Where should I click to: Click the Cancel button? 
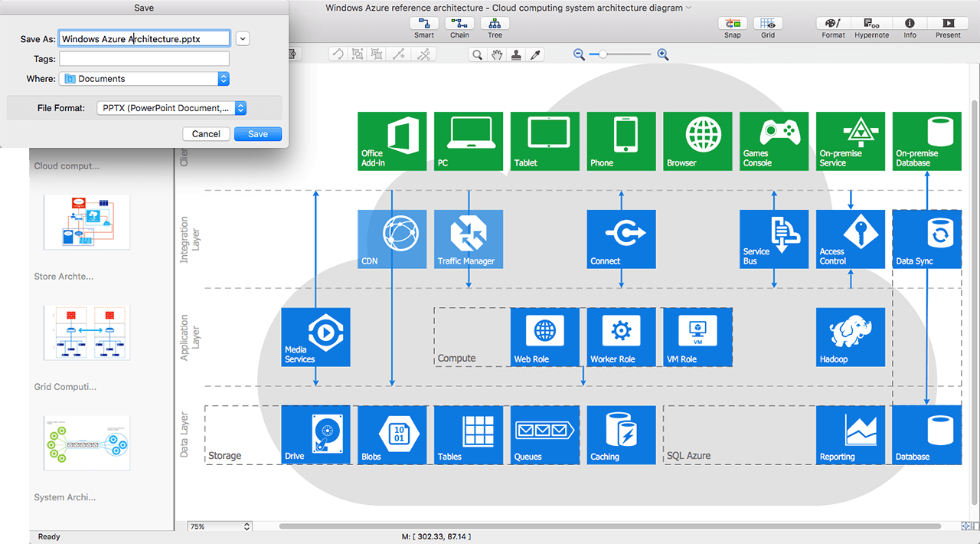[x=206, y=134]
